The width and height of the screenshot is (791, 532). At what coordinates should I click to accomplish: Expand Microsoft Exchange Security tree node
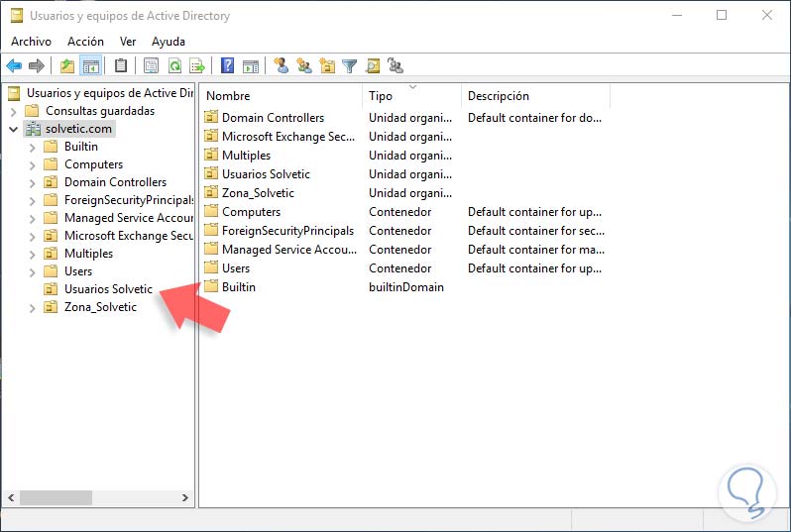[33, 236]
